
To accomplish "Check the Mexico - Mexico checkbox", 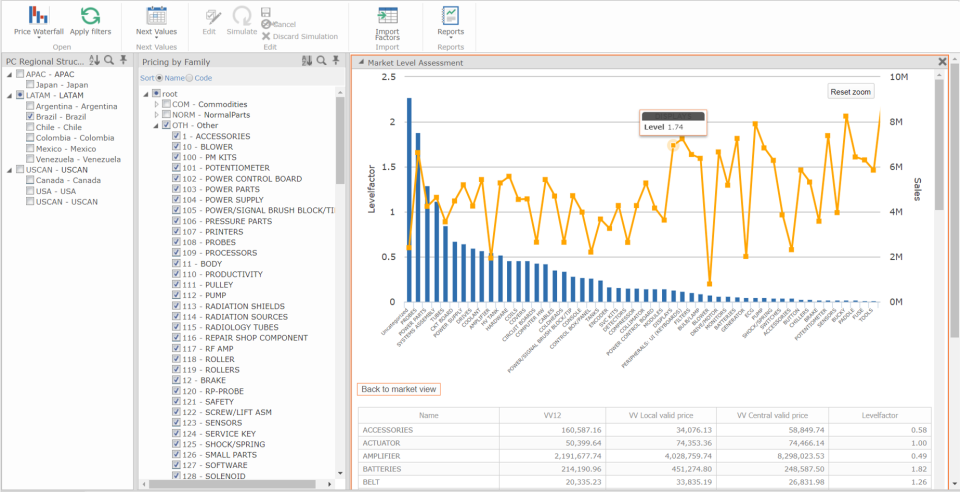I will pos(30,148).
